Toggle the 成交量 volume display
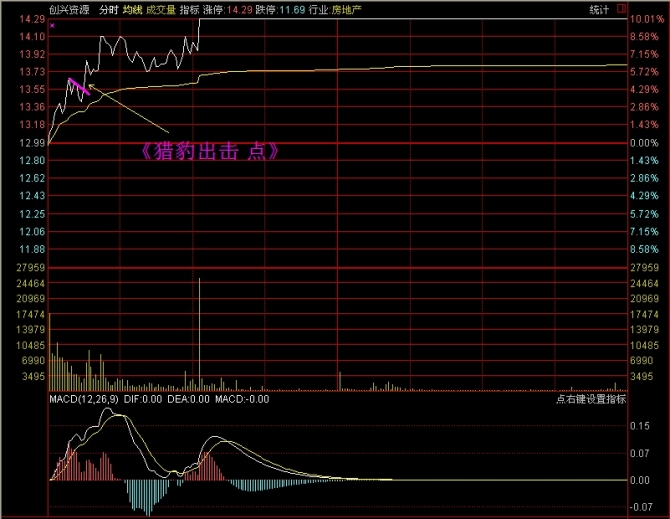This screenshot has width=670, height=519. click(x=160, y=9)
